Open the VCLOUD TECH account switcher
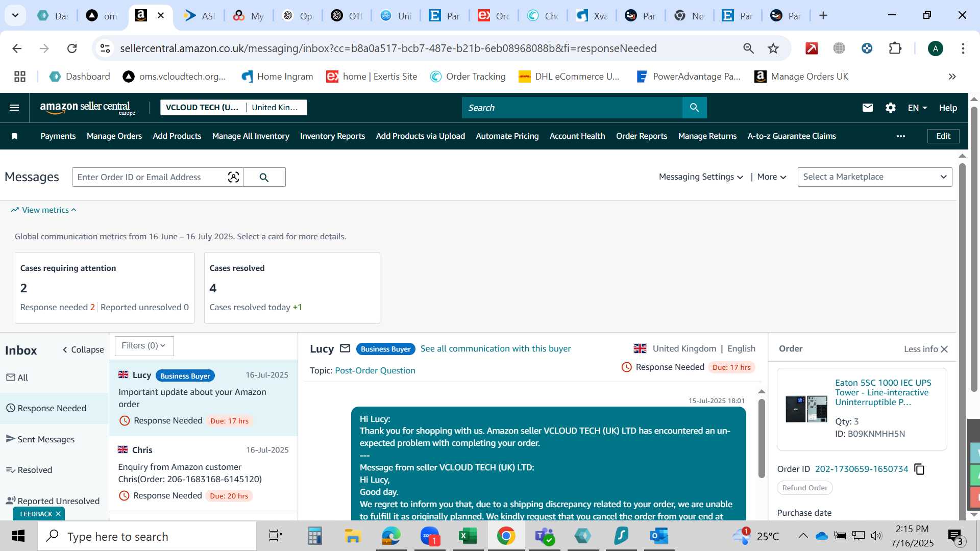 coord(233,108)
